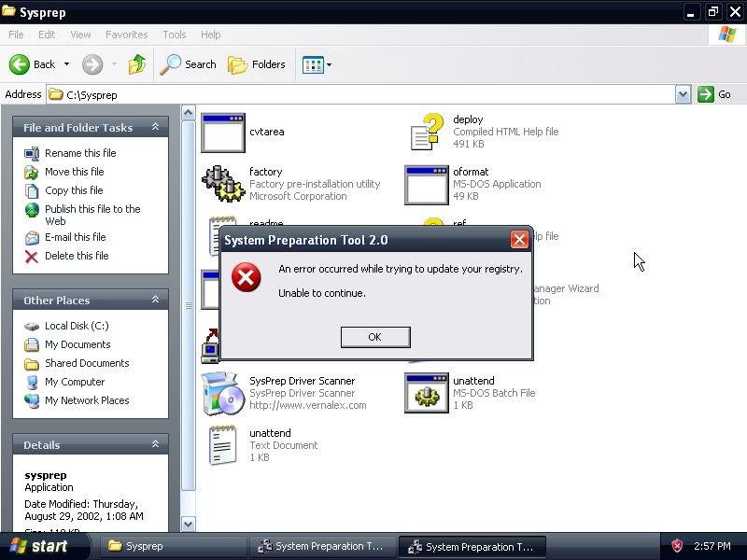Click the E-mail this file link
The width and height of the screenshot is (747, 560).
coord(76,237)
